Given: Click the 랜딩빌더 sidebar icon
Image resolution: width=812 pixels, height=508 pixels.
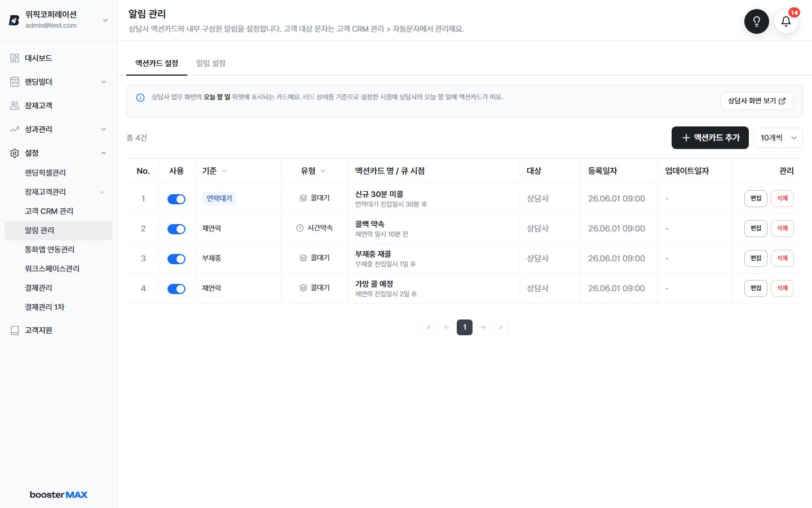Looking at the screenshot, I should pyautogui.click(x=15, y=82).
